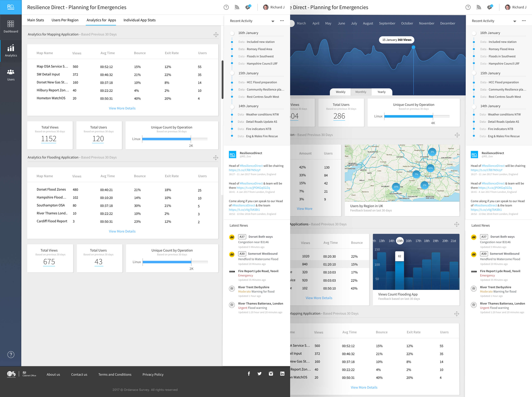
Task: Click View More Details under Flooding table
Action: click(122, 231)
